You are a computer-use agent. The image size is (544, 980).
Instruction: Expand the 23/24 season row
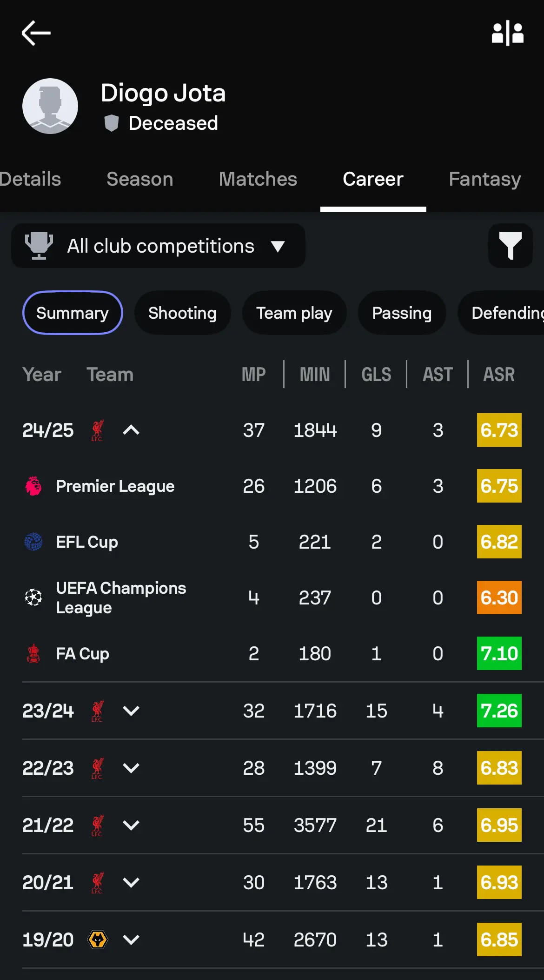[131, 711]
